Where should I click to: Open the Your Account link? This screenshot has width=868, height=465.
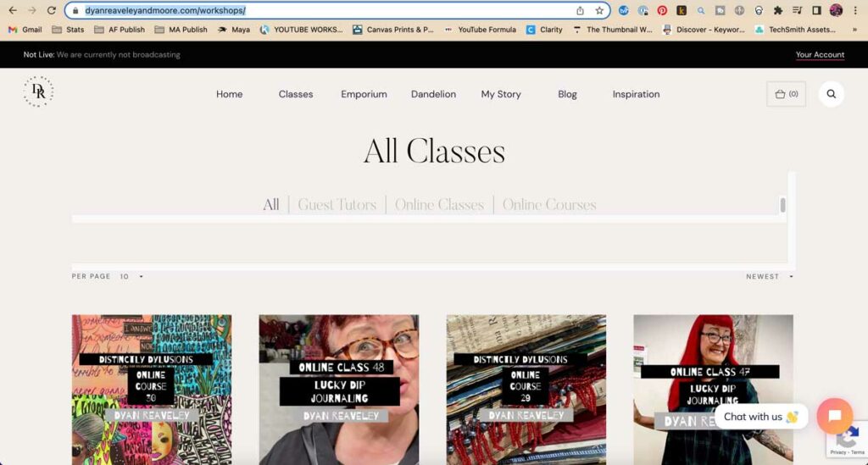click(x=820, y=55)
